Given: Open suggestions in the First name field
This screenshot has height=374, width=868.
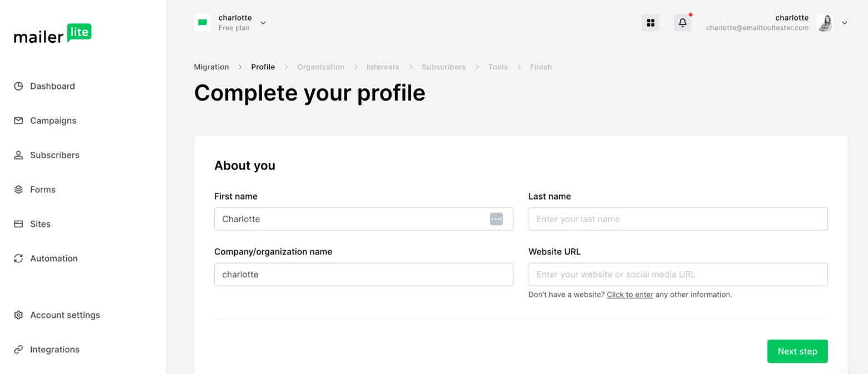Looking at the screenshot, I should coord(496,219).
